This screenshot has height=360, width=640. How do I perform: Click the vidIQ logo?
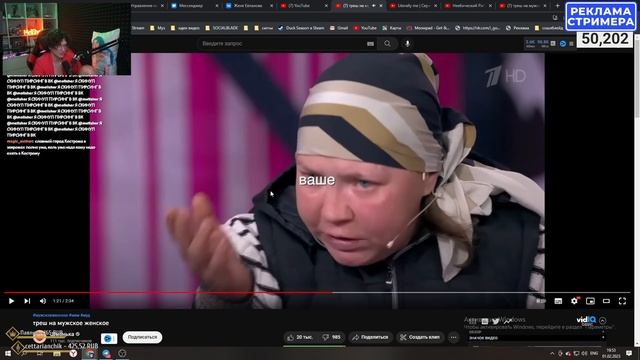[x=586, y=320]
